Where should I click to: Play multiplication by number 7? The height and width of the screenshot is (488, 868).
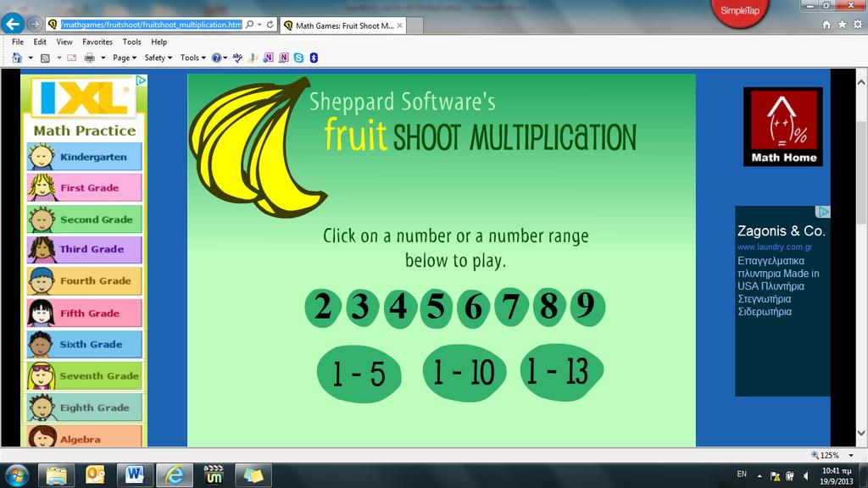pos(511,306)
